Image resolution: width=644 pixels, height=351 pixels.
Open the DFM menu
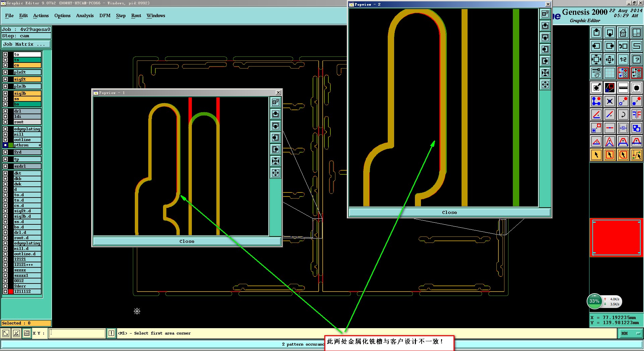click(x=105, y=15)
